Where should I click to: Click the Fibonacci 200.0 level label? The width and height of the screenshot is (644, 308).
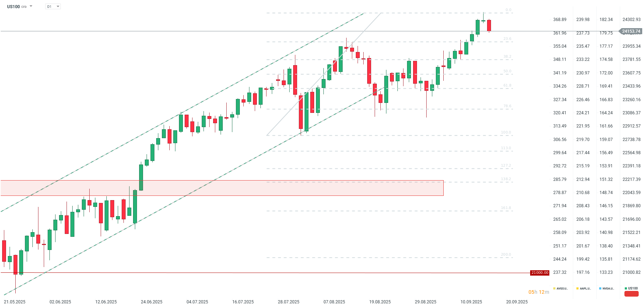click(506, 255)
